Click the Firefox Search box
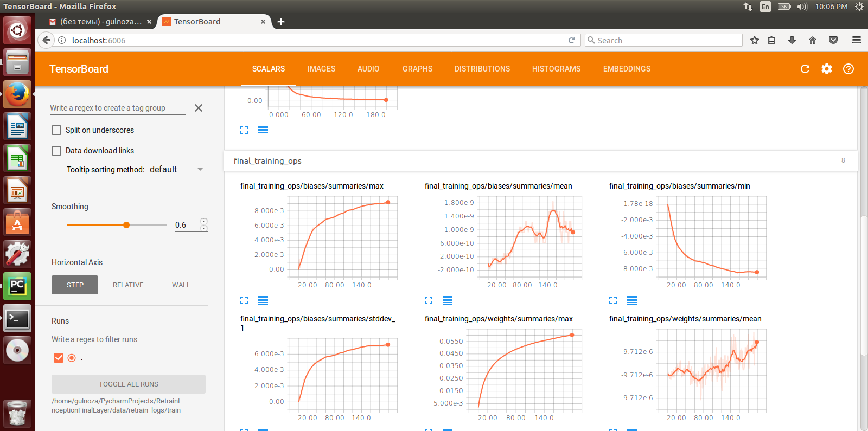 click(x=664, y=40)
